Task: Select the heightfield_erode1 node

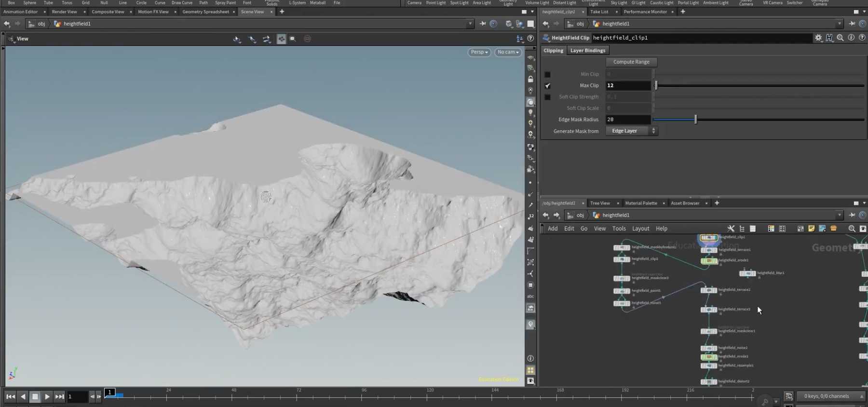Action: [x=709, y=261]
